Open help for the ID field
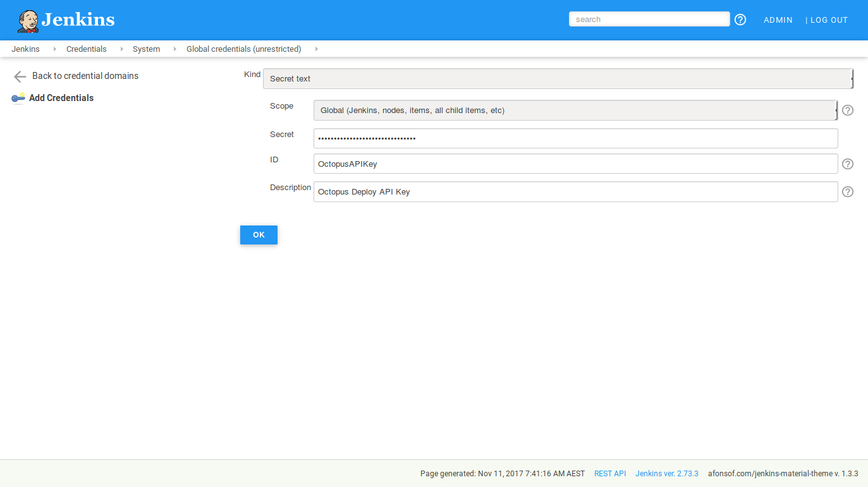This screenshot has width=868, height=487. tap(848, 164)
